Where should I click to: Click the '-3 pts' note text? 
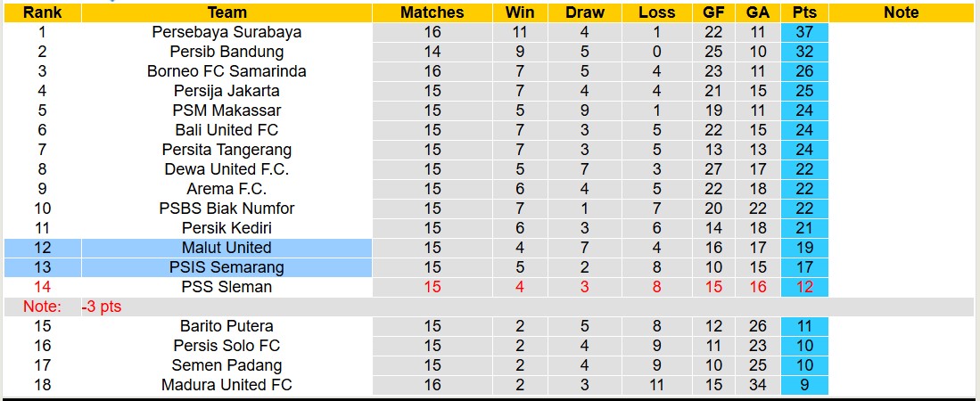[x=101, y=307]
